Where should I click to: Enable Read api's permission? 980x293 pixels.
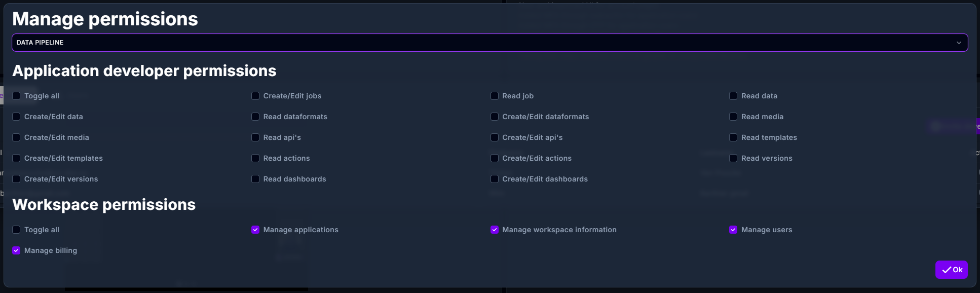(x=255, y=137)
